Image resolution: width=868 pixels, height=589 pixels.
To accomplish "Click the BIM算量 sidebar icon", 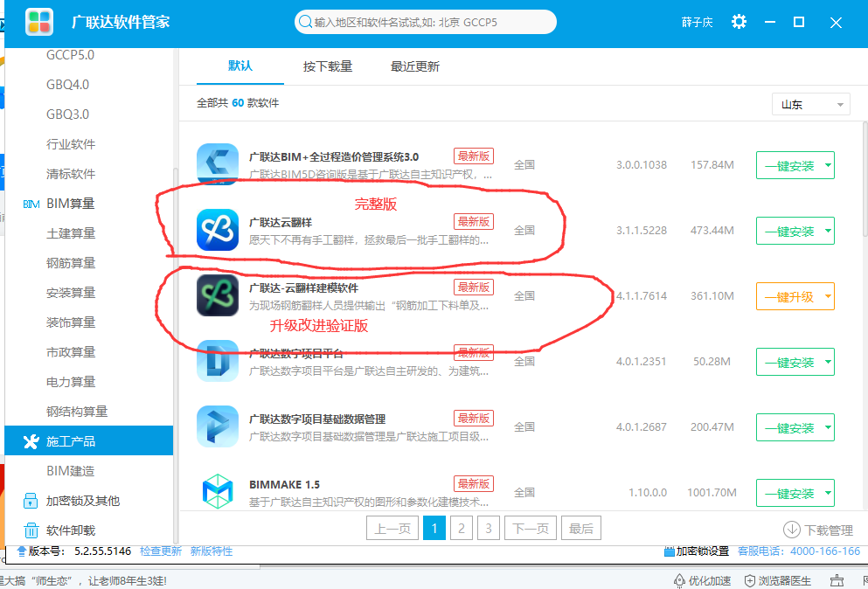I will coord(31,204).
